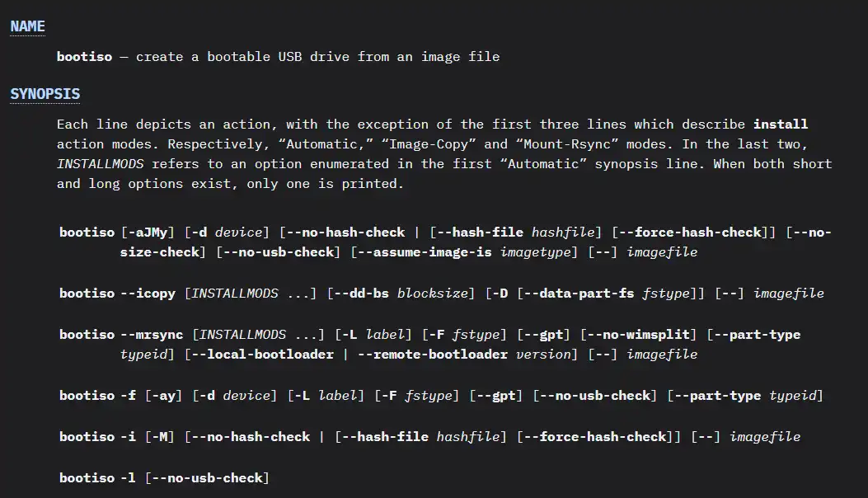
Task: Click the SYNOPSIS section heading link
Action: point(45,94)
